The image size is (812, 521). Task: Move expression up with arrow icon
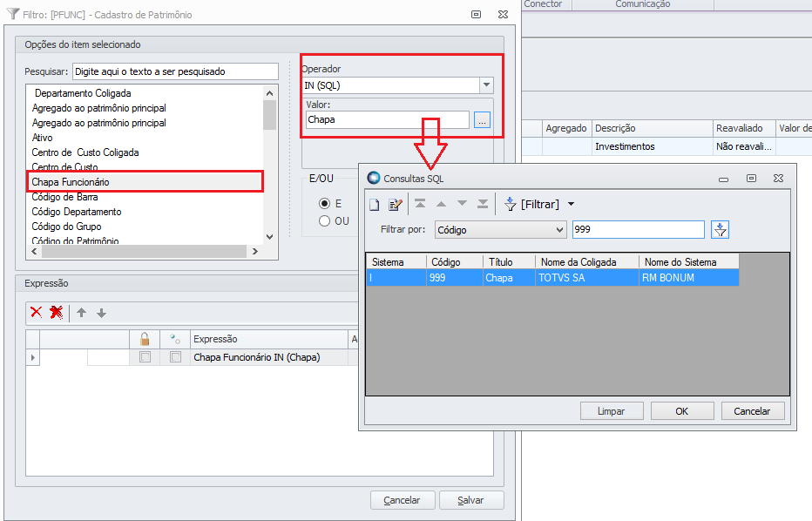point(81,312)
